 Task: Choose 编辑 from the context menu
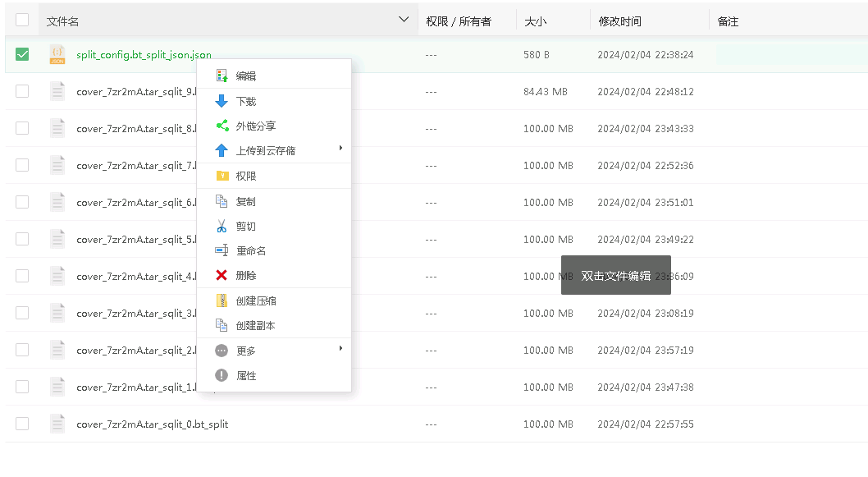[274, 76]
